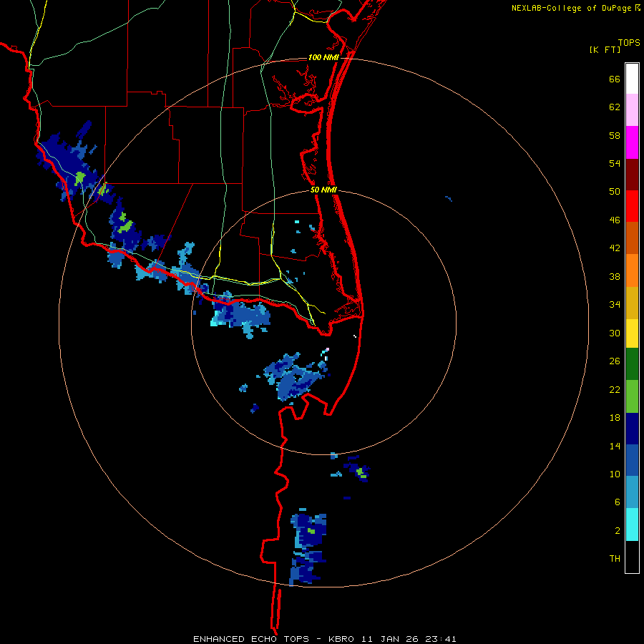Select the "54" legend value
This screenshot has height=644, width=644.
[615, 163]
